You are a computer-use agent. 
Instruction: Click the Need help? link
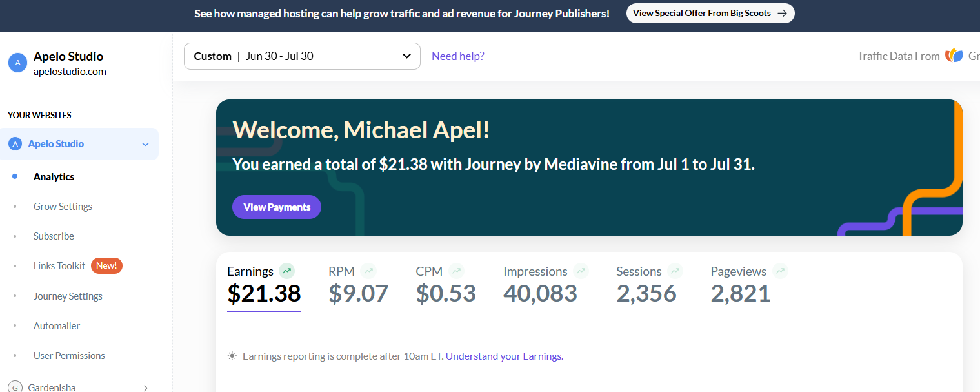[x=458, y=56]
